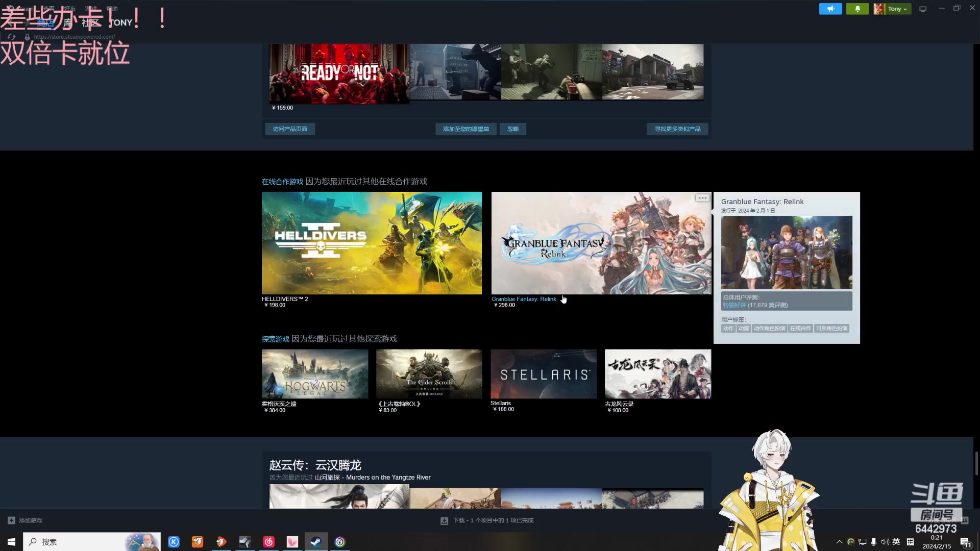This screenshot has height=551, width=980.
Task: Click the 动作 tag in hover panel
Action: point(728,329)
